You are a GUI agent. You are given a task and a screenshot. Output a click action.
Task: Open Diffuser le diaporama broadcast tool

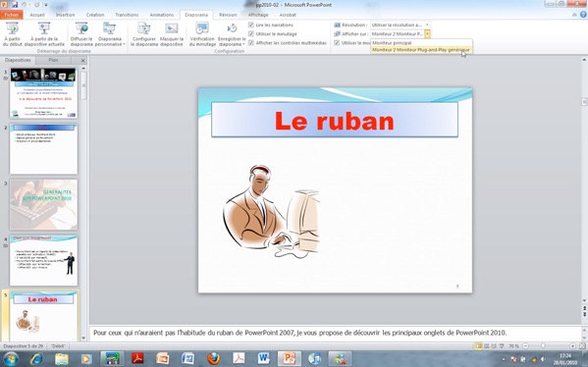coord(81,34)
